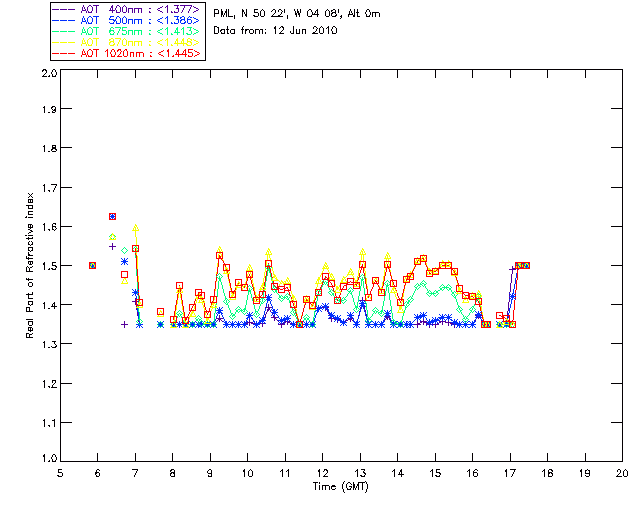Click the 16 x-axis hour label
The image size is (640, 512).
(472, 473)
